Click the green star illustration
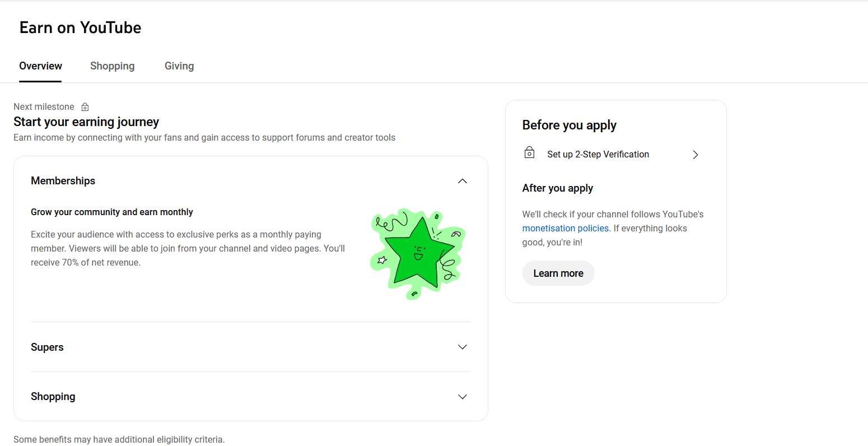Image resolution: width=868 pixels, height=446 pixels. (x=418, y=254)
